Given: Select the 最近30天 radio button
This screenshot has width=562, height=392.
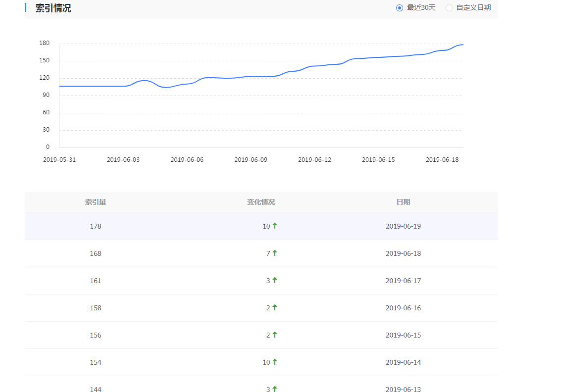Looking at the screenshot, I should click(400, 8).
